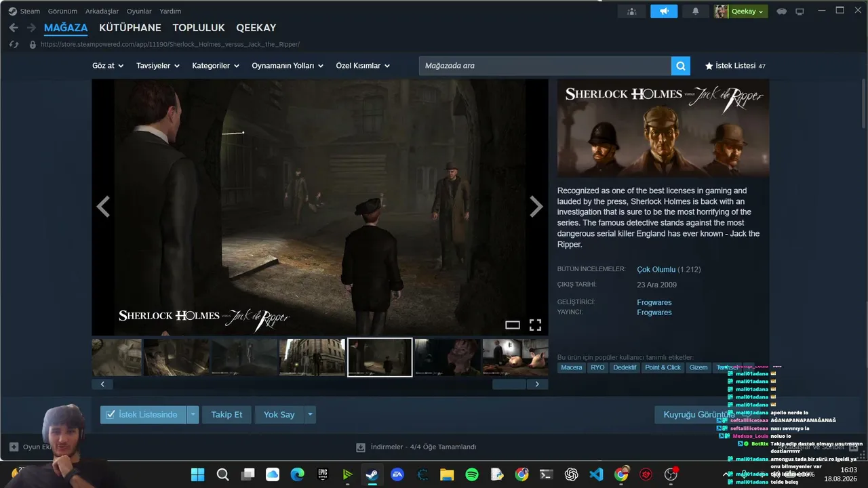Show next screenshot with right chevron

(536, 207)
